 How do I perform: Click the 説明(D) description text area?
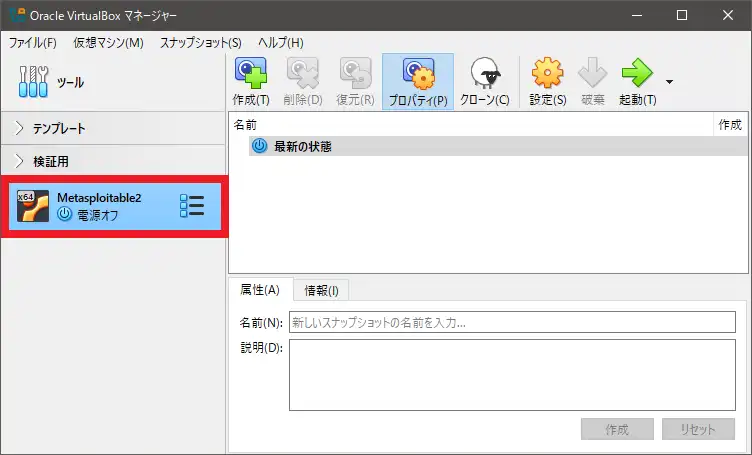pyautogui.click(x=511, y=375)
